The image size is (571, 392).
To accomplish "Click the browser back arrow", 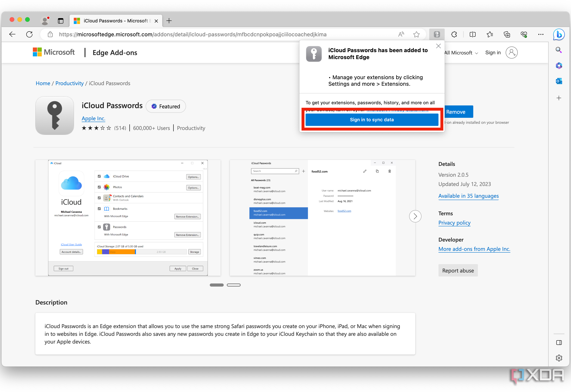I will [12, 34].
